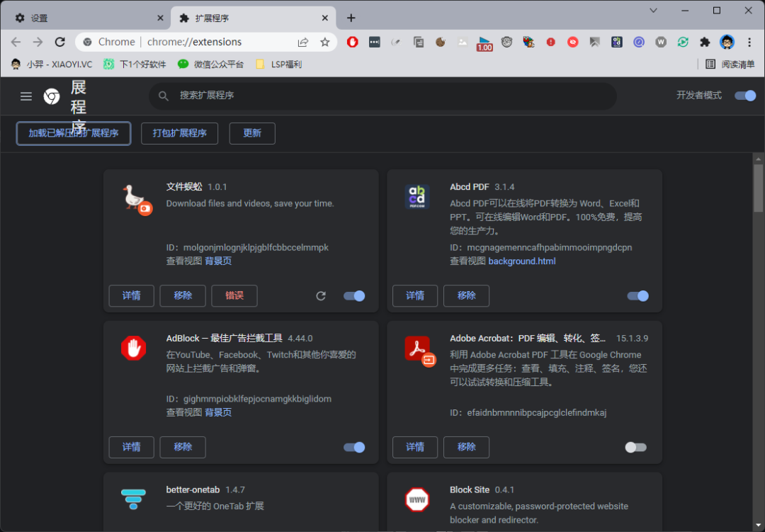
Task: Click the green refresh-play extension icon
Action: coord(683,42)
